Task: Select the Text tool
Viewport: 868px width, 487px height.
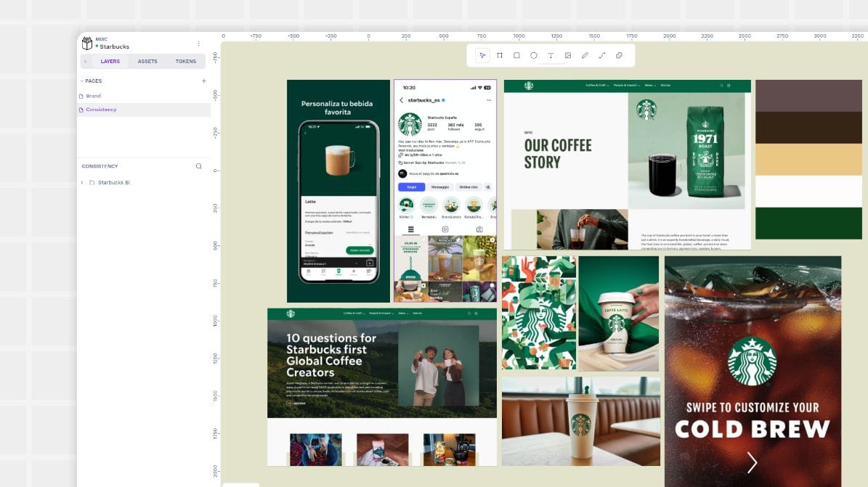Action: coord(551,55)
